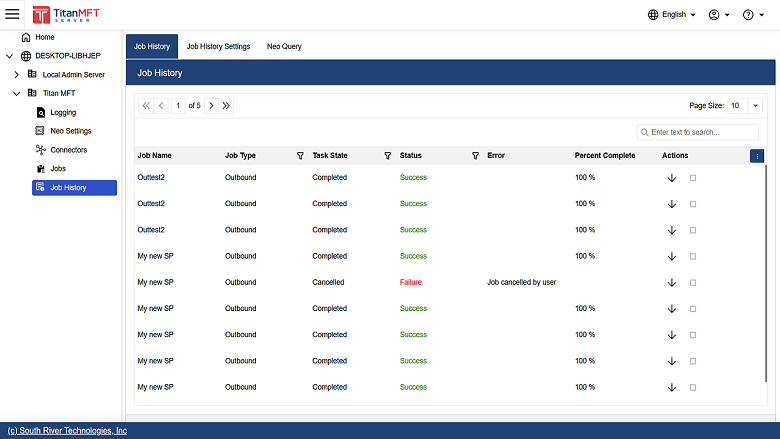Tick the checkbox on the last job row

(693, 388)
